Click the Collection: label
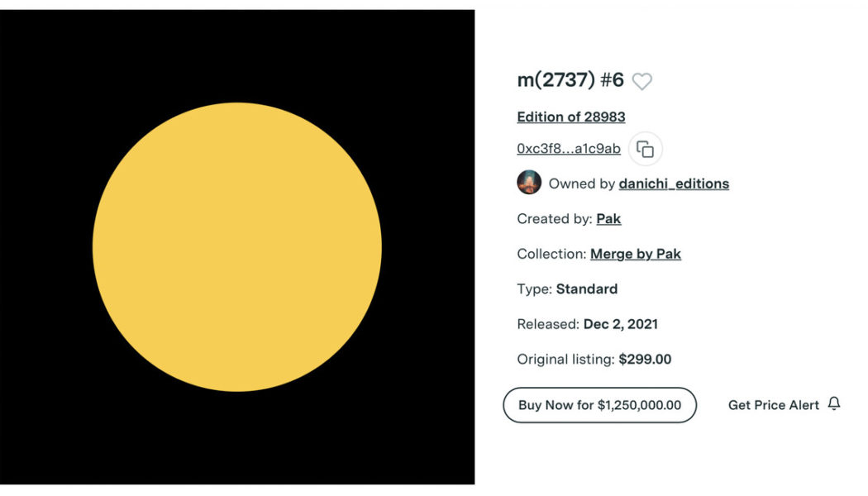Image resolution: width=868 pixels, height=496 pixels. click(551, 254)
